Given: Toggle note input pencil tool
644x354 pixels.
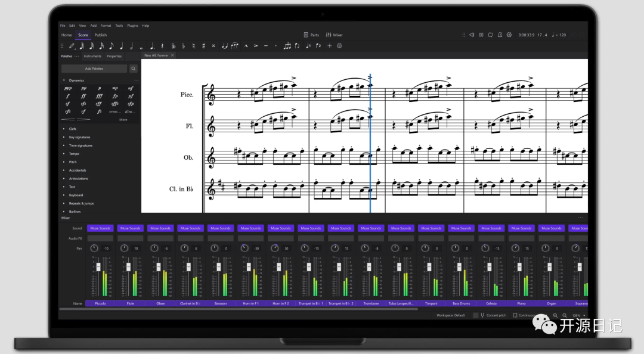Looking at the screenshot, I should tap(72, 46).
